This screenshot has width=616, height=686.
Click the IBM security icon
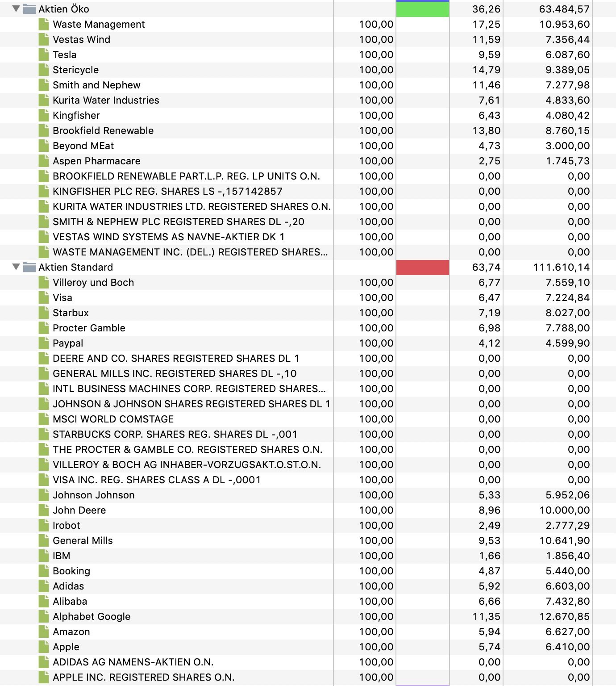click(44, 556)
